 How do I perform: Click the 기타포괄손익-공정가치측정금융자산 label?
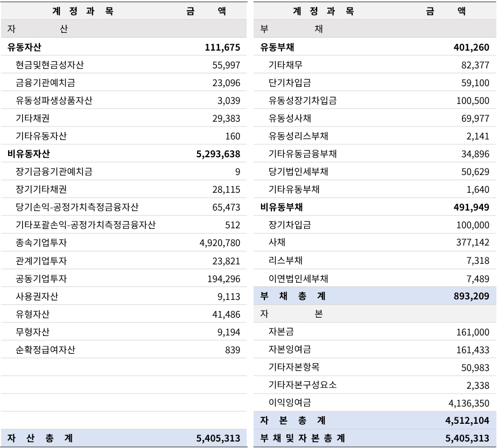(x=86, y=225)
